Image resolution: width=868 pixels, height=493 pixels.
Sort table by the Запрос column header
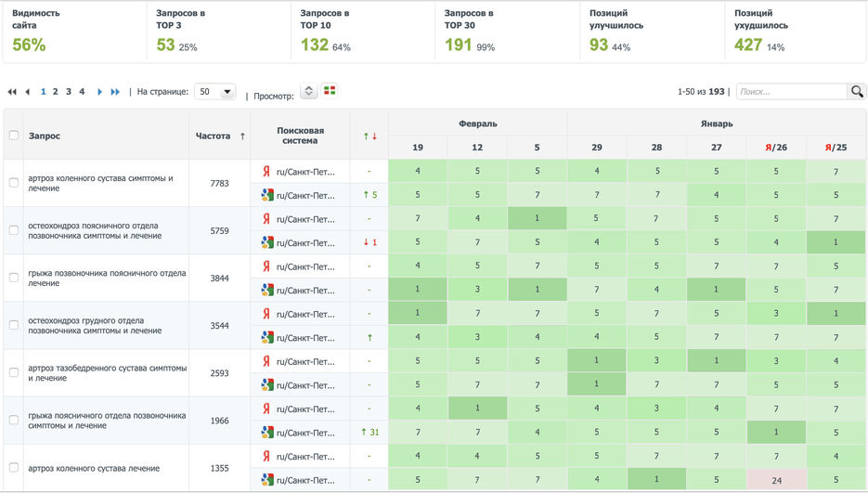(x=45, y=136)
